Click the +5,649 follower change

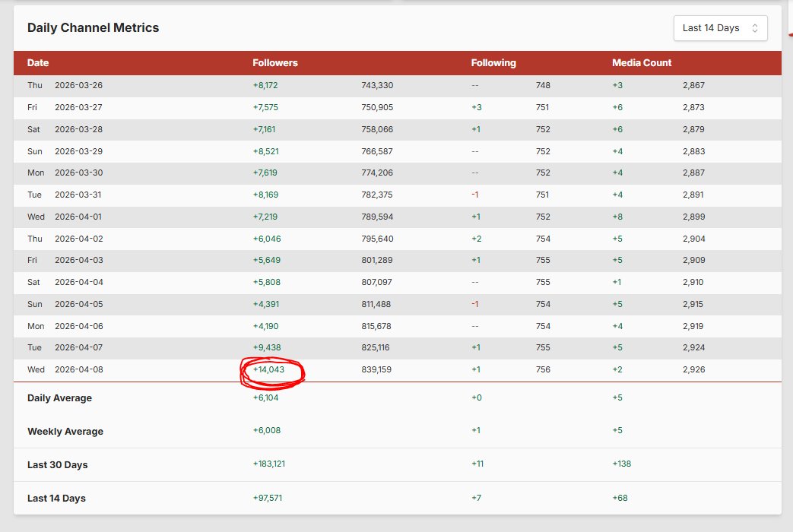tap(267, 260)
